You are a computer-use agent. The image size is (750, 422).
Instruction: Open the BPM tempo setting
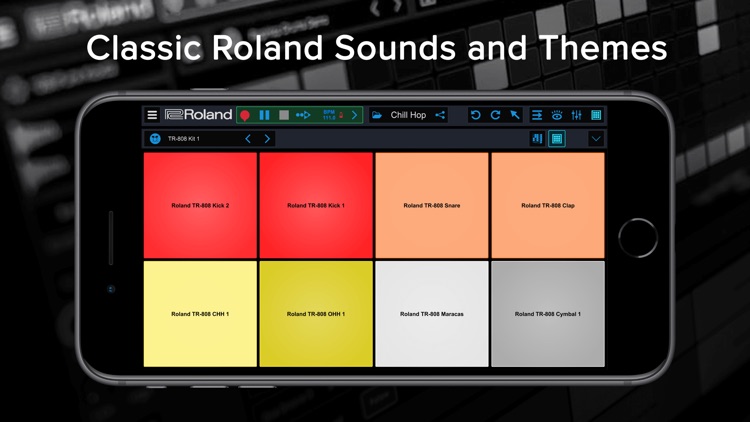329,115
